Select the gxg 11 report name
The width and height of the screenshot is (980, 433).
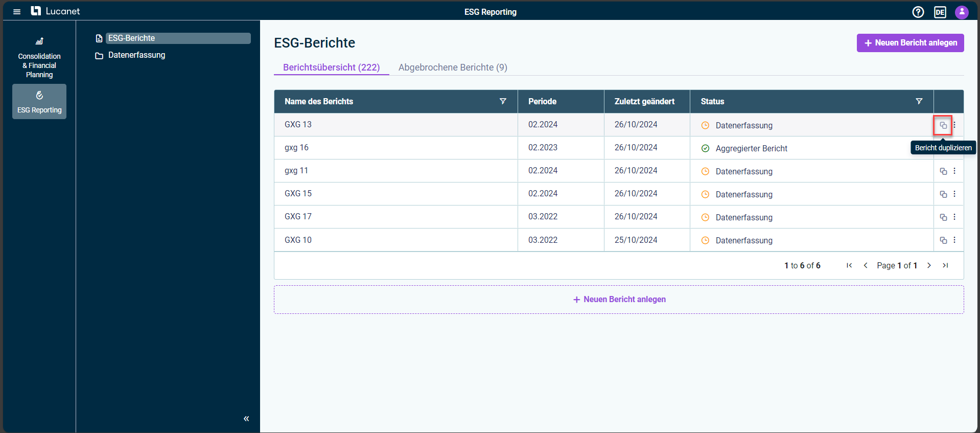[296, 170]
